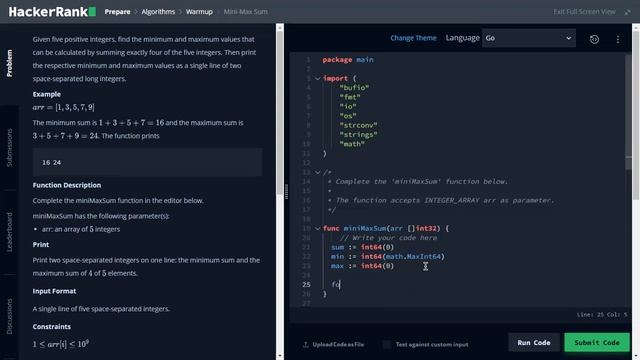Screen dimensions: 640x360
Task: Click the 'Print' heading
Action: pos(41,245)
